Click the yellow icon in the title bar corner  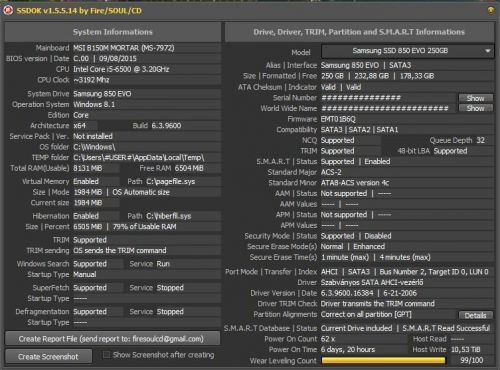(491, 10)
